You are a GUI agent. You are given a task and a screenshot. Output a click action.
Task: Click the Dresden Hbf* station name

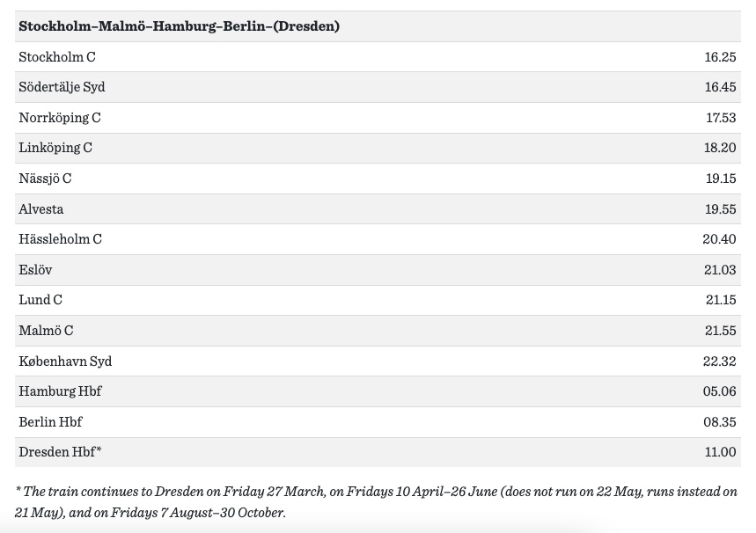coord(61,451)
